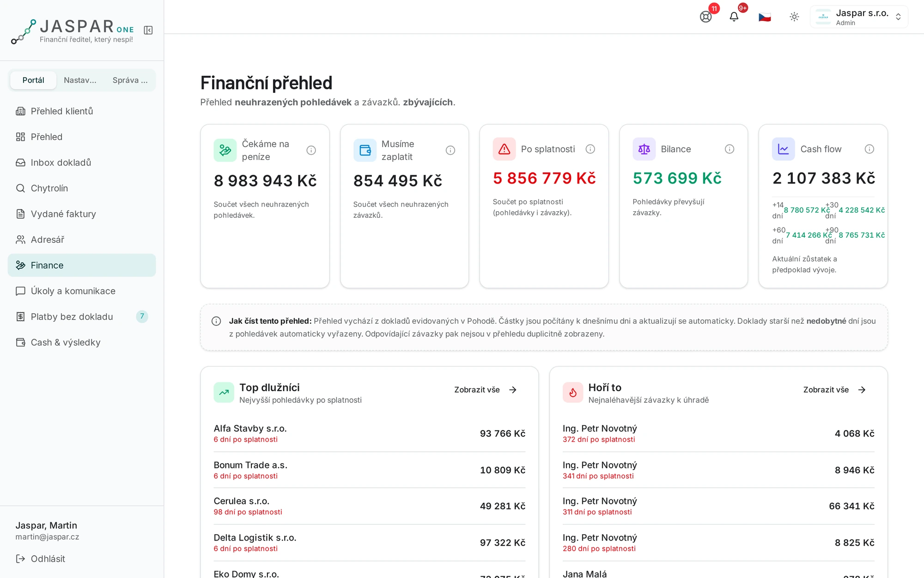Open Ing. Petr Novotný 372 dní row

718,434
